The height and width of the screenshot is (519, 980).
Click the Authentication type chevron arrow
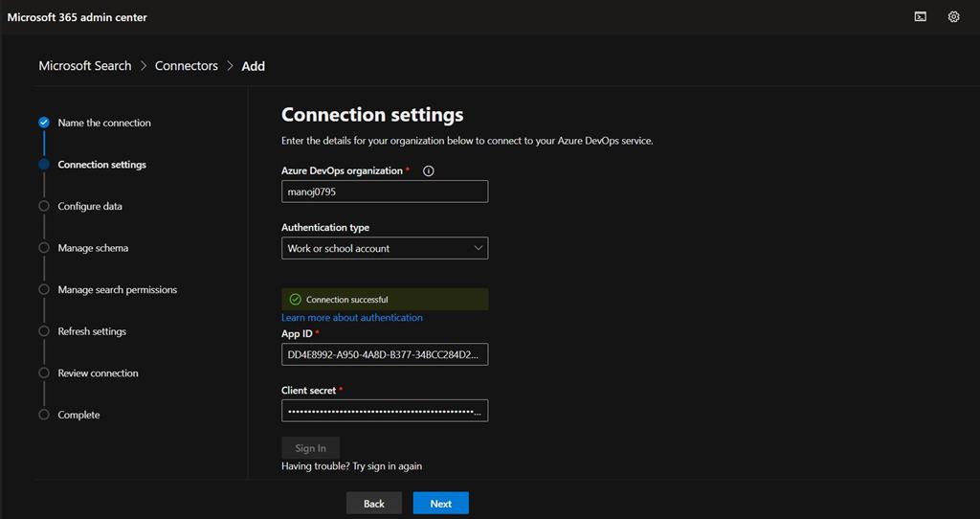tap(479, 248)
